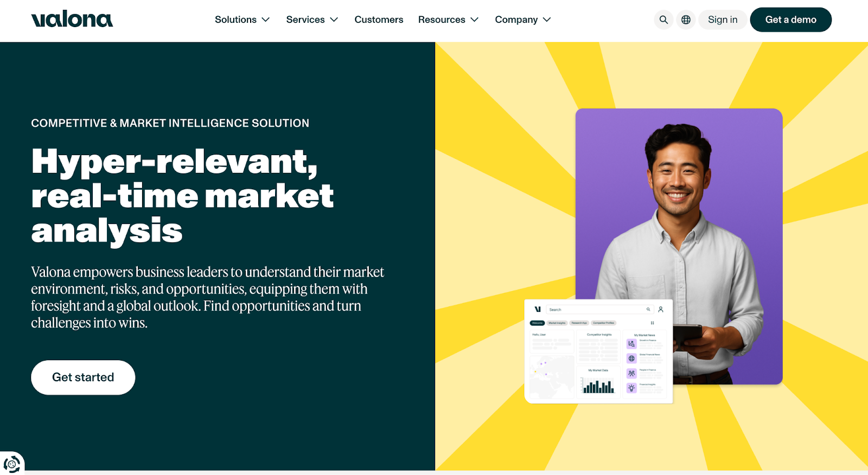Go to the Customers page

click(379, 20)
